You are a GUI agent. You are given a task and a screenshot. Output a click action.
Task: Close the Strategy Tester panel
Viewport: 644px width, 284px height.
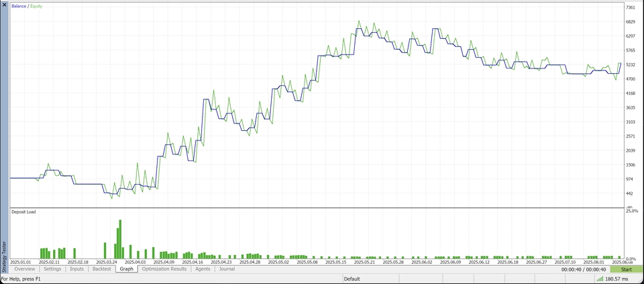pos(4,5)
